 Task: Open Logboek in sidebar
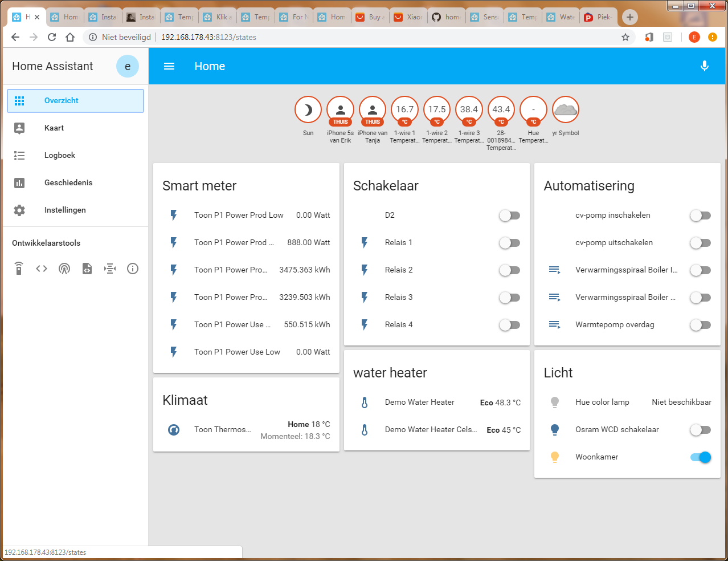click(75, 156)
